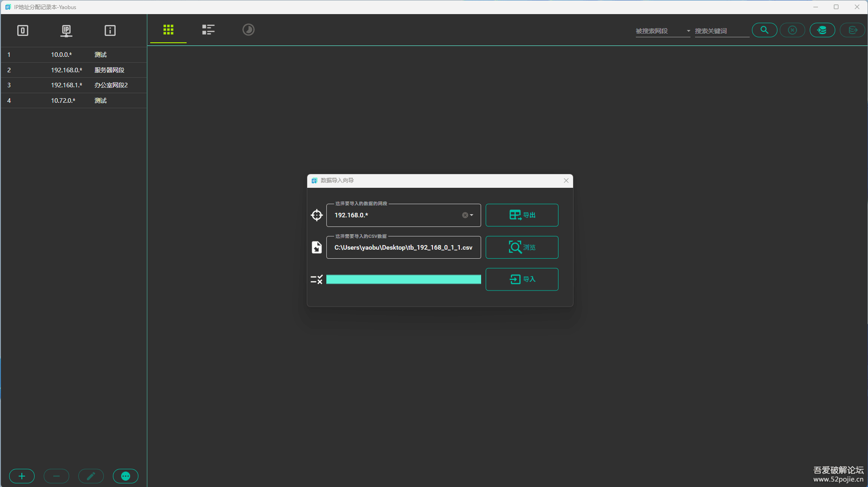Click the magnifier search button
Screen dimensions: 868x487
coord(765,30)
